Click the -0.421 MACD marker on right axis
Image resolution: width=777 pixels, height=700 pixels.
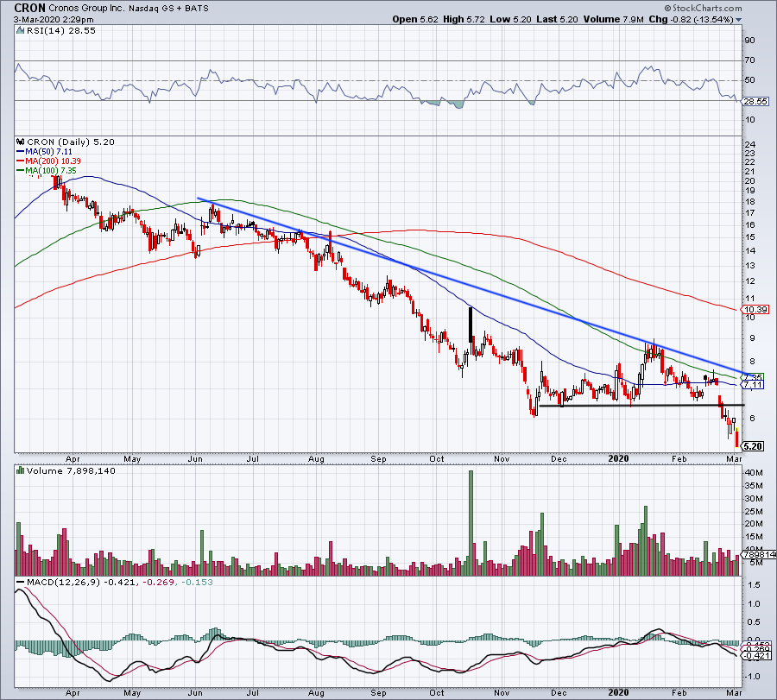(x=755, y=655)
